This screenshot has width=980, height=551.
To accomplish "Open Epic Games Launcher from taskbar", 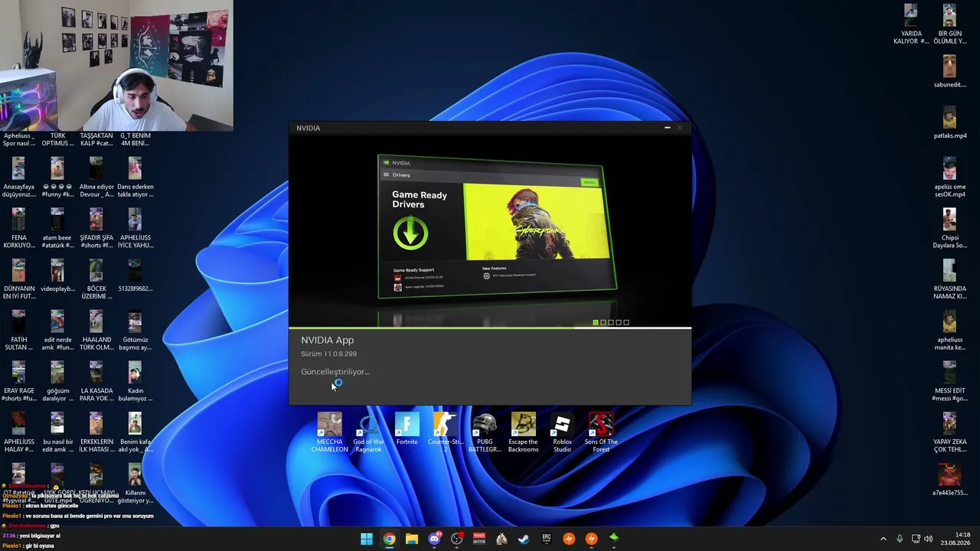I will 547,539.
